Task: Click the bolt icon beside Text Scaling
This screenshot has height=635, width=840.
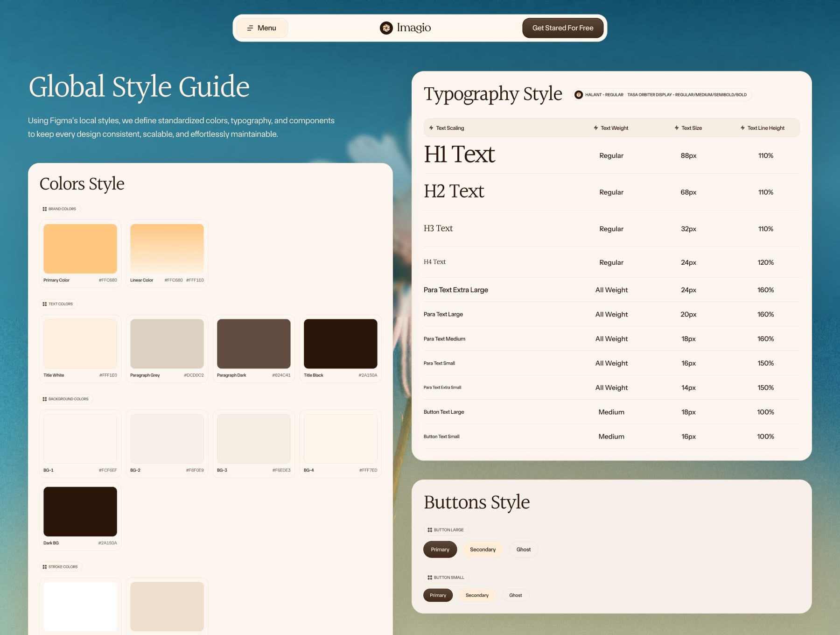Action: [x=431, y=128]
